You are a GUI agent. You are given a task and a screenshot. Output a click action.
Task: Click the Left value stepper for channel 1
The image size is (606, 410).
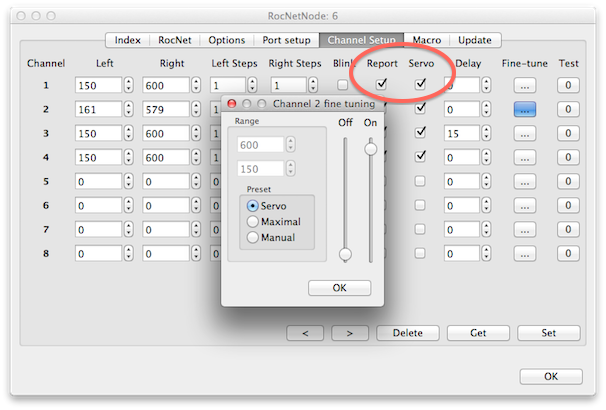coord(128,86)
